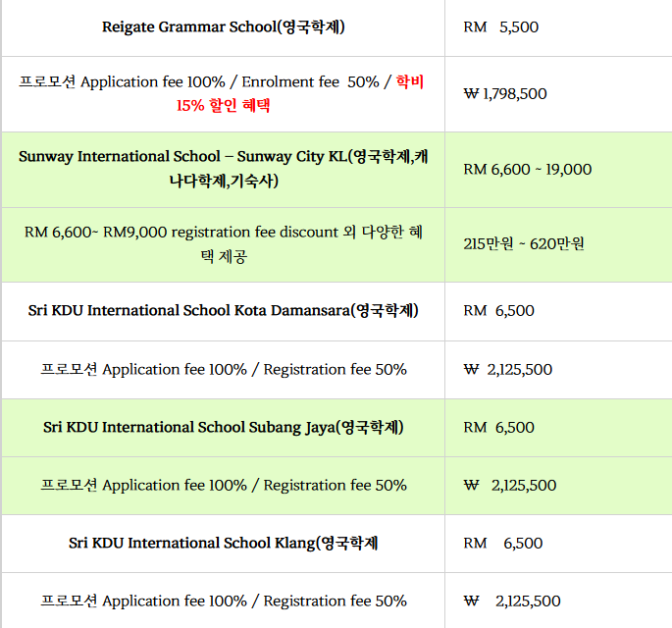Image resolution: width=672 pixels, height=628 pixels.
Task: Click the registration fee discount description text
Action: [x=223, y=244]
